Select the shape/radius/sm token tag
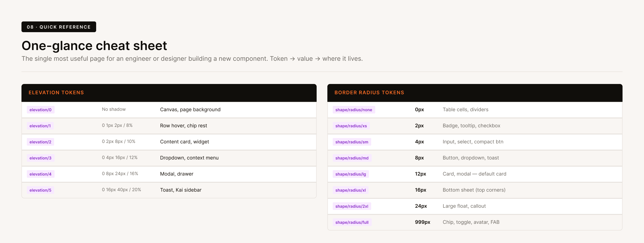644x243 pixels. [x=352, y=142]
